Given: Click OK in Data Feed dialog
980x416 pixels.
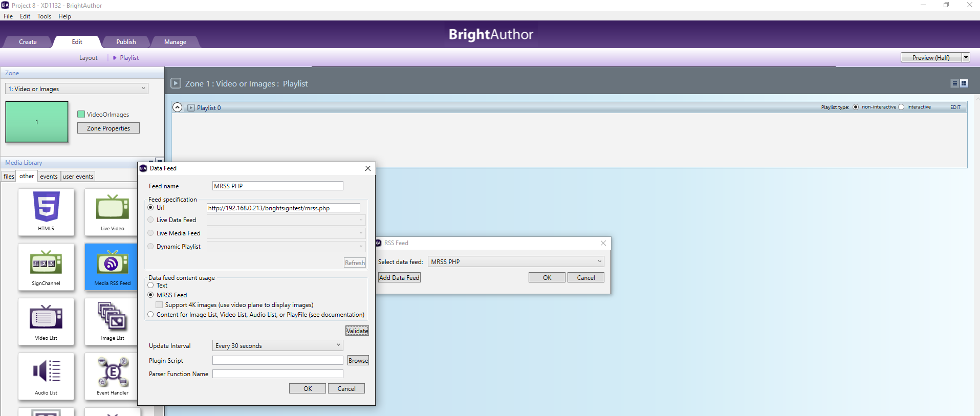Looking at the screenshot, I should (308, 389).
